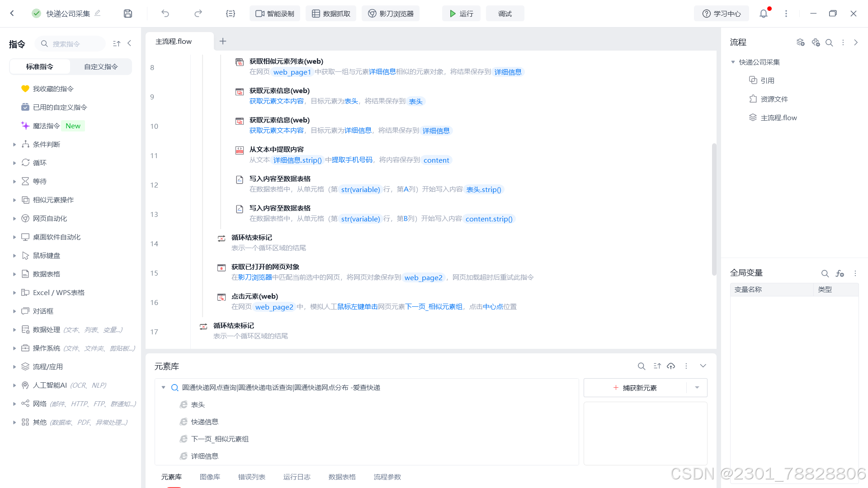Viewport: 868px width, 488px height.
Task: Click the global variable function icon
Action: click(x=840, y=273)
